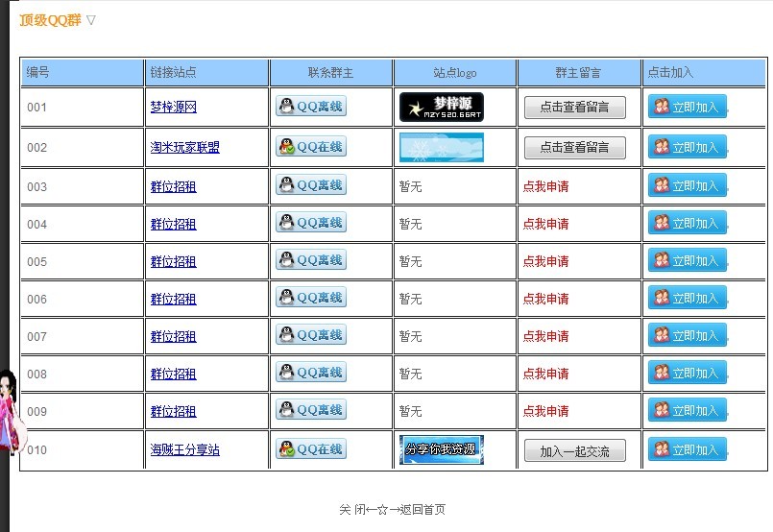Viewport: 773px width, 532px height.
Task: Click QQ离线 contact button in row 004
Action: pyautogui.click(x=311, y=223)
